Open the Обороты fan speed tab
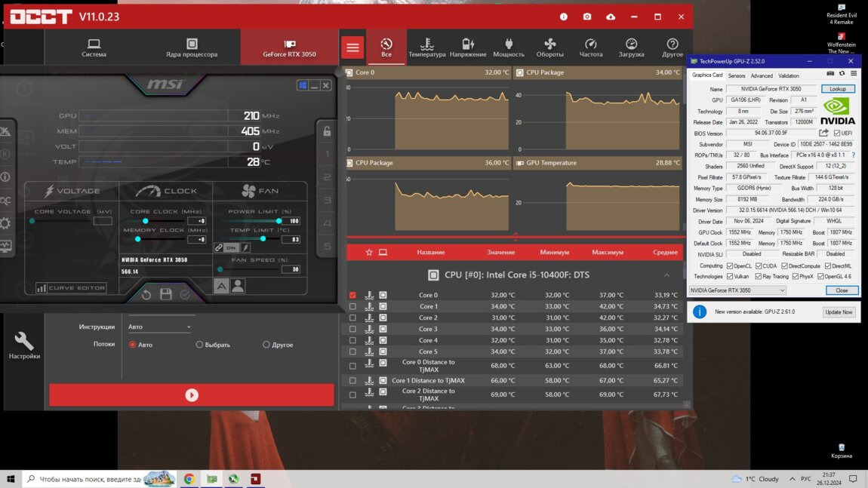This screenshot has width=868, height=488. (x=549, y=48)
